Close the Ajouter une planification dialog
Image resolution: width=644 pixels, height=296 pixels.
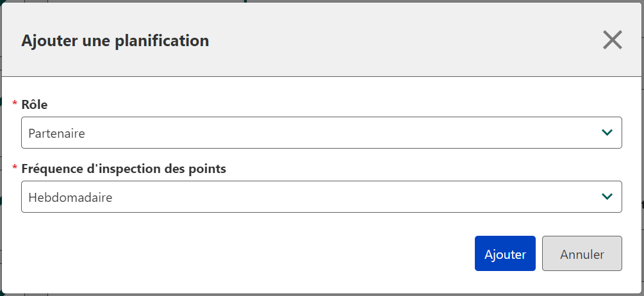coord(613,40)
